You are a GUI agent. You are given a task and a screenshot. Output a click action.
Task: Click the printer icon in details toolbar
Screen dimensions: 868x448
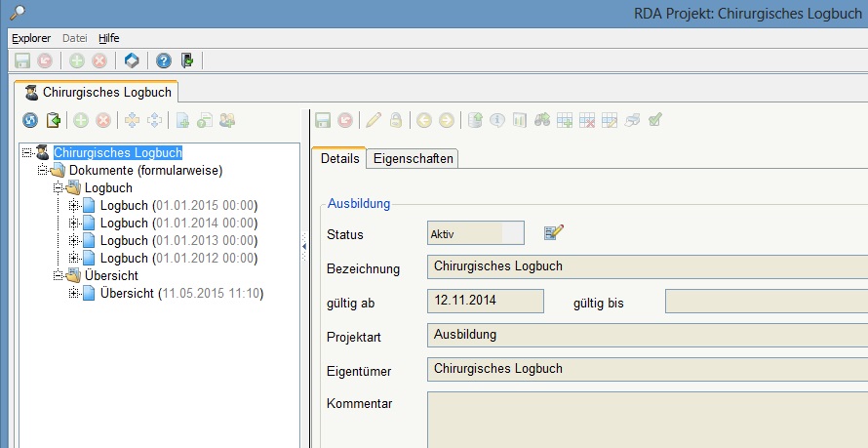click(x=632, y=120)
